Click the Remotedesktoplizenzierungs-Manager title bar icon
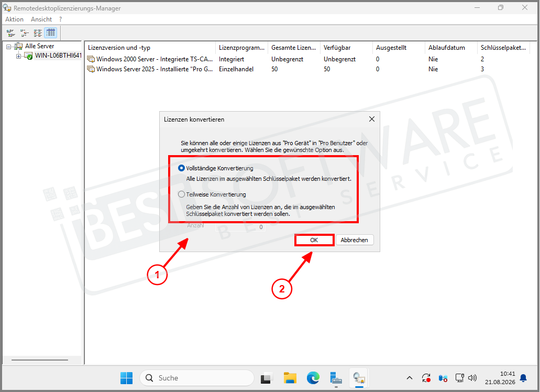Image resolution: width=540 pixels, height=392 pixels. (x=7, y=8)
